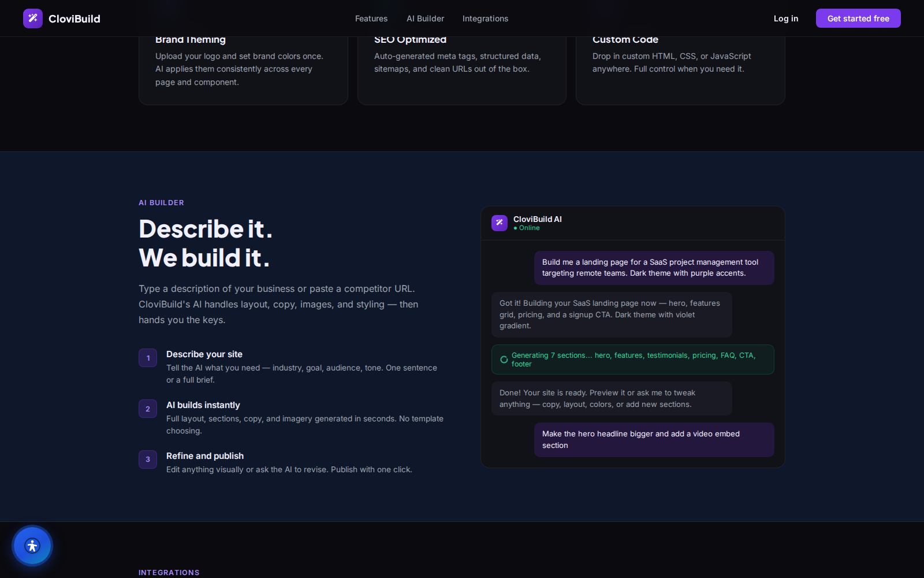This screenshot has height=578, width=924.
Task: Click the 'Describe it. We build it.' heading
Action: 205,243
